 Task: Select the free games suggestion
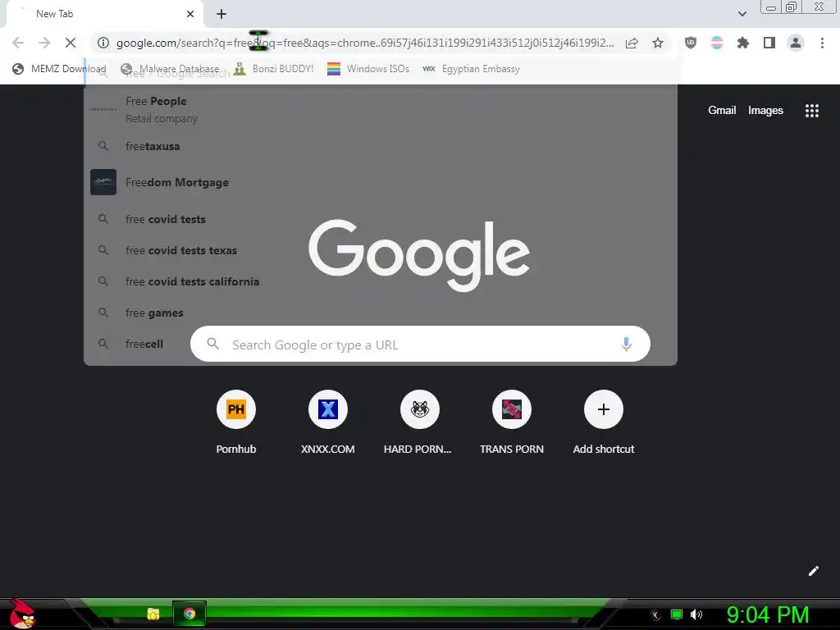coord(381,313)
